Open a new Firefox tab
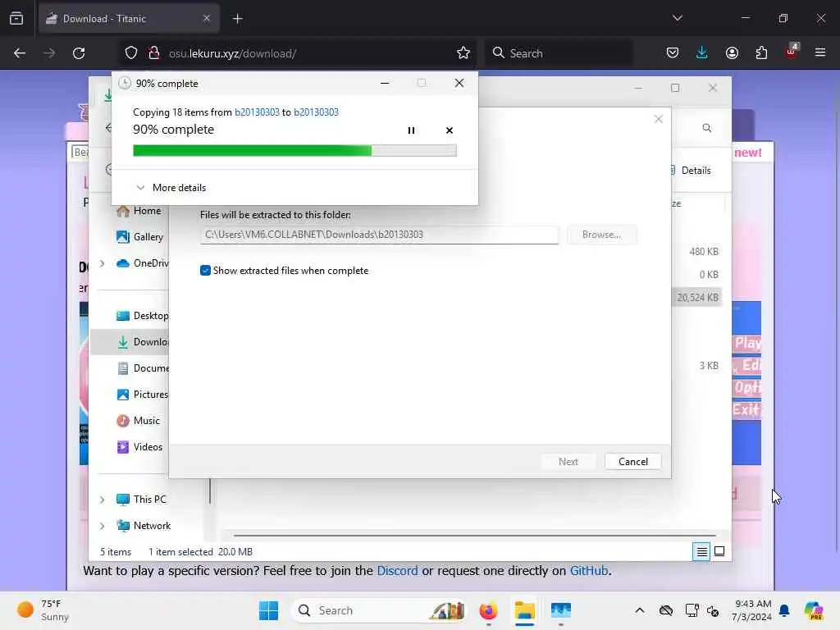Viewport: 840px width, 630px height. pos(237,19)
